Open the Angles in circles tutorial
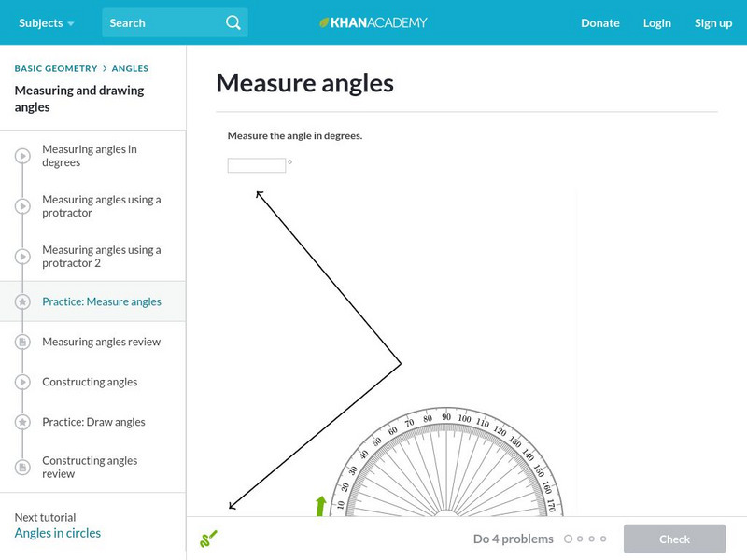 tap(58, 533)
